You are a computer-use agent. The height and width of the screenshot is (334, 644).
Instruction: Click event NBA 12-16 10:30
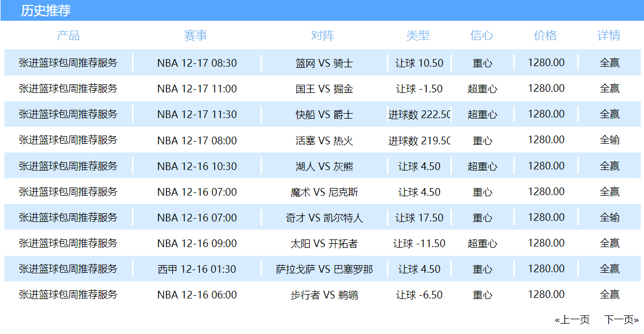pyautogui.click(x=197, y=166)
